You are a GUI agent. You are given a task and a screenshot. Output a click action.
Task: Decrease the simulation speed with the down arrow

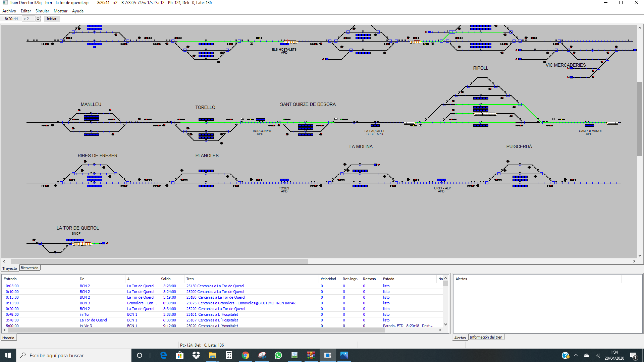coord(38,20)
